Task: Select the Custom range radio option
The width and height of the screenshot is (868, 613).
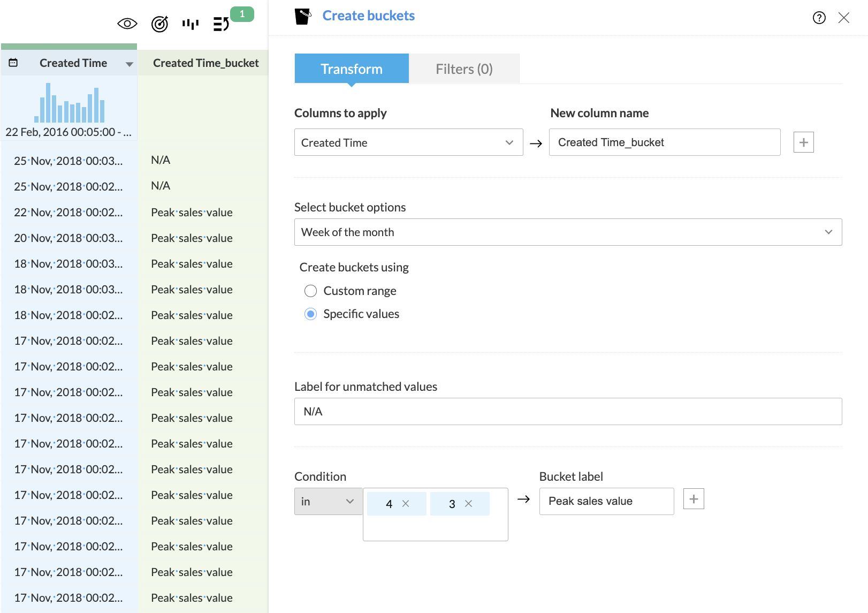Action: [x=310, y=291]
